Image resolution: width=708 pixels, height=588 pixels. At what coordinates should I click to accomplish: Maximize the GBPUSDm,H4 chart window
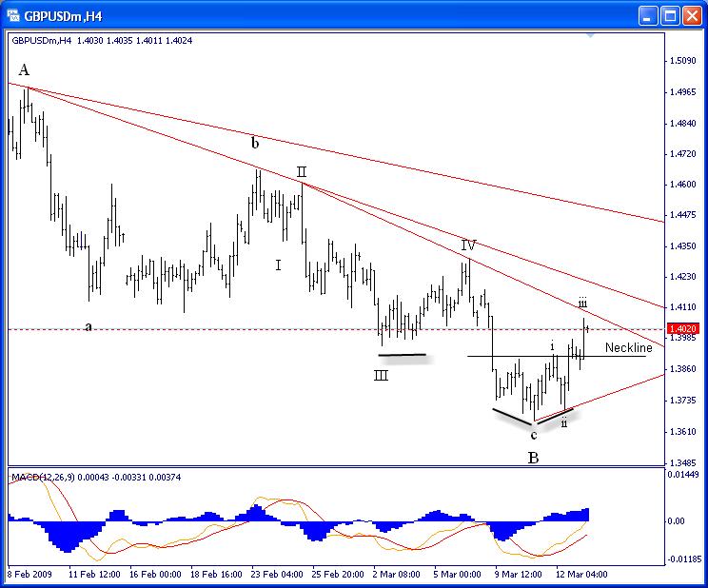(670, 16)
